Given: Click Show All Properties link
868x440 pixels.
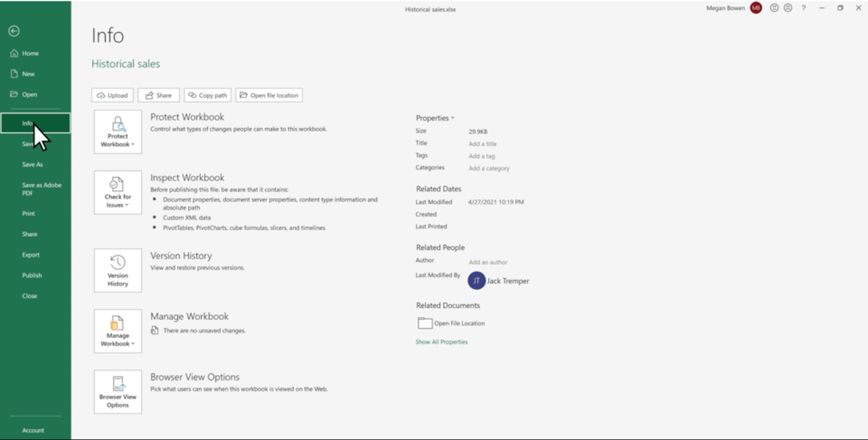Looking at the screenshot, I should tap(441, 342).
